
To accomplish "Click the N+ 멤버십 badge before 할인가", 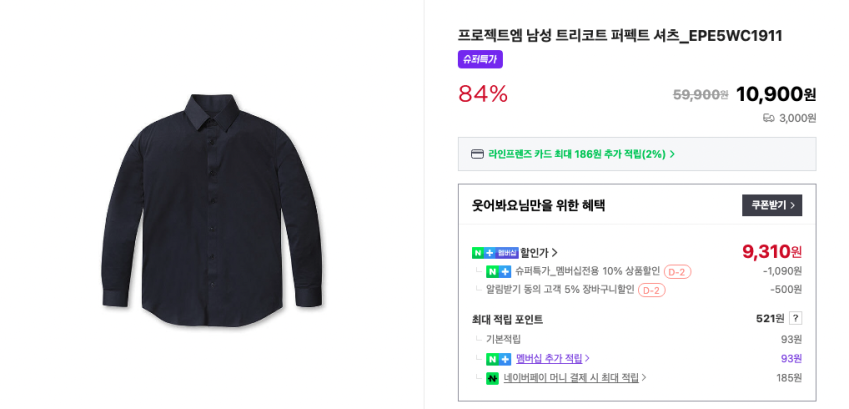I will pos(495,253).
